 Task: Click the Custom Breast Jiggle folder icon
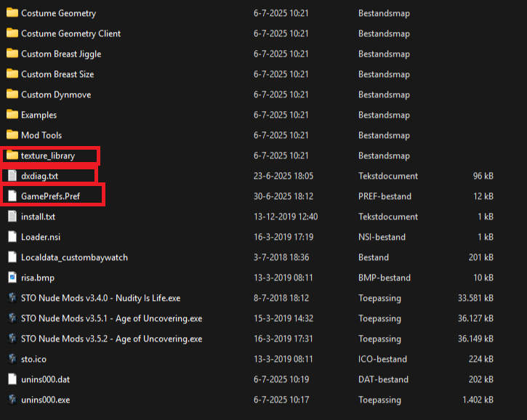pos(12,54)
